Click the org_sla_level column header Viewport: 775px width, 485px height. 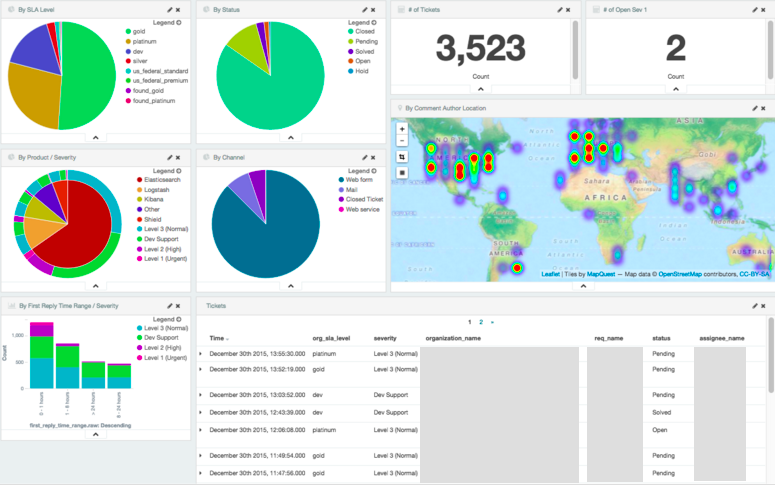331,339
